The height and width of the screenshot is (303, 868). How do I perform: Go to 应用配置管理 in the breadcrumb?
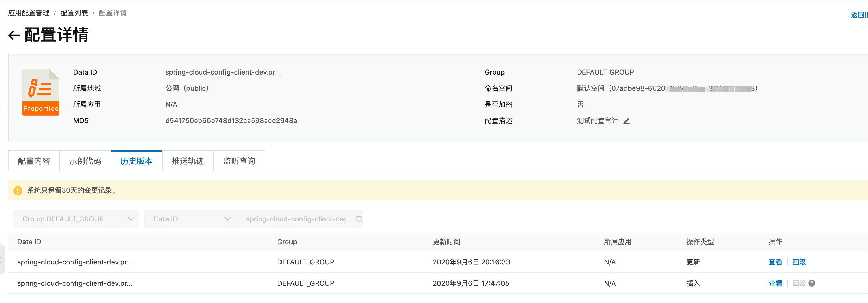(x=29, y=13)
